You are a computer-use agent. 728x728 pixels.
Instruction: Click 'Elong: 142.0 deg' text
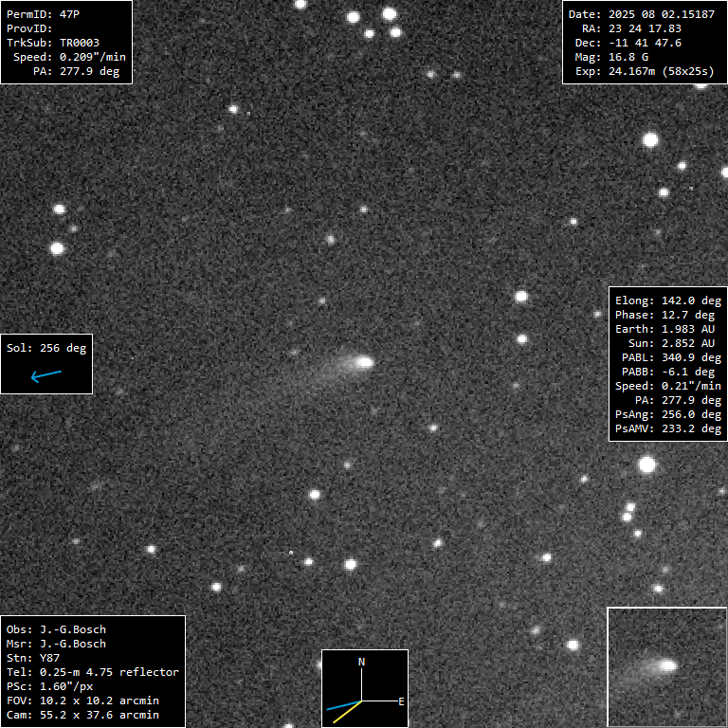tap(668, 300)
